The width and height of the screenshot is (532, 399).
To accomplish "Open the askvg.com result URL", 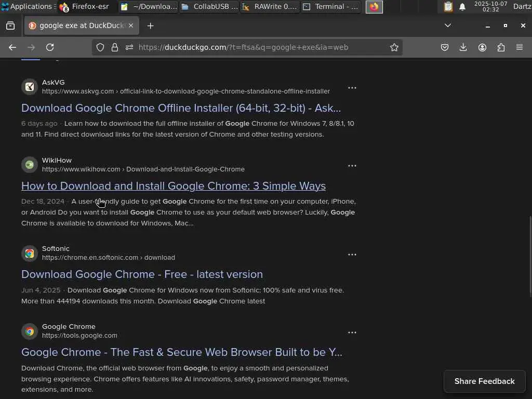I will pos(186,91).
